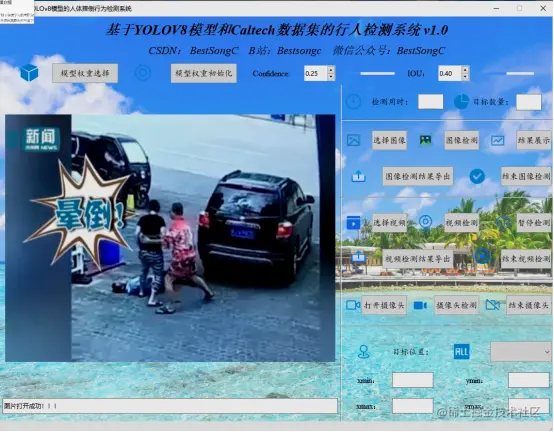Image resolution: width=554 pixels, height=432 pixels.
Task: Click the 结束图像检测 button
Action: tap(526, 176)
